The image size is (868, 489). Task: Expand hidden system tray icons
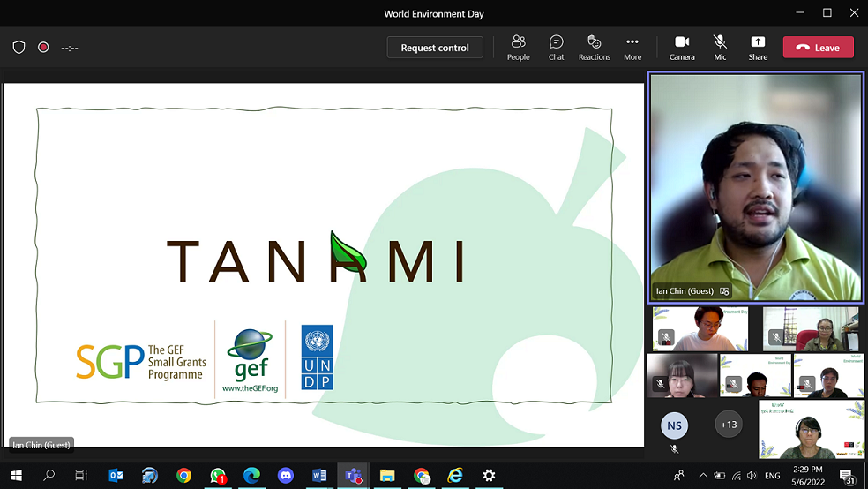coord(703,475)
